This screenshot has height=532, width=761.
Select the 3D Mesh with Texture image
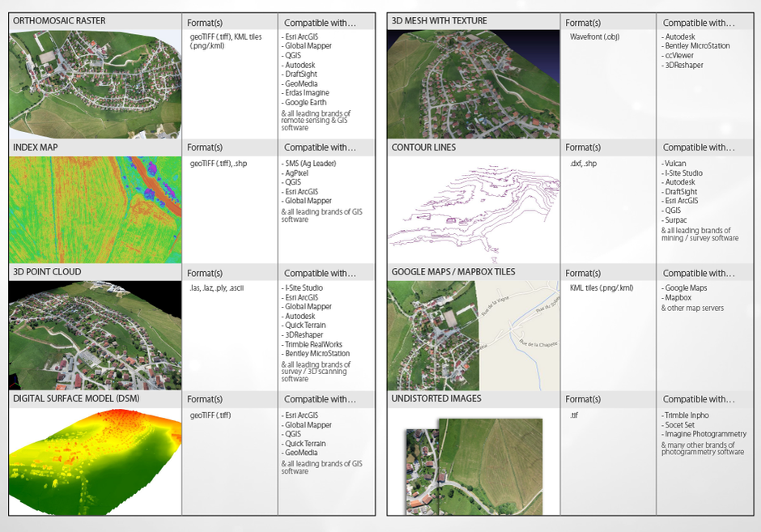click(474, 84)
